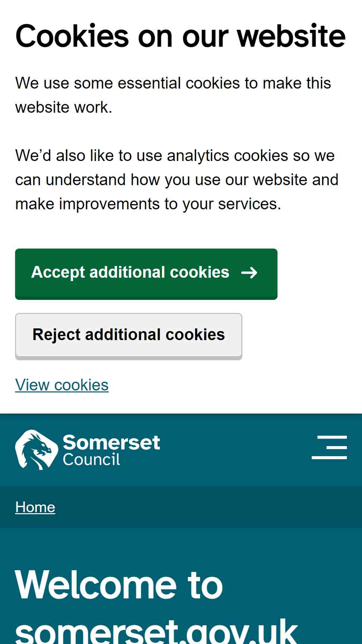Click the bottom bar of the menu icon

[329, 457]
